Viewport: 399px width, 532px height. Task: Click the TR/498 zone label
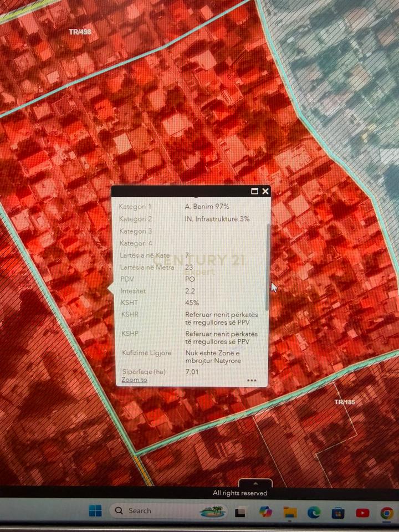click(80, 32)
